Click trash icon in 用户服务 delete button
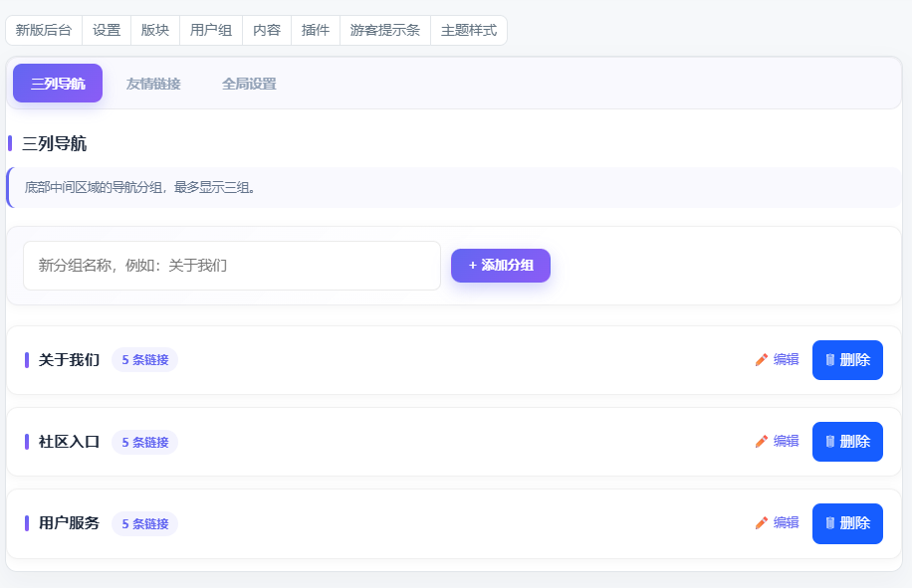912x588 pixels. 830,523
